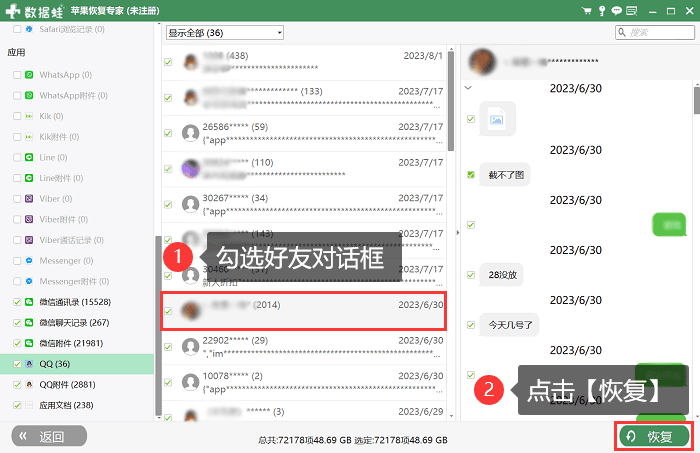Screen dimensions: 700x453
Task: Click the chat panel scrollbar thumb
Action: (697, 100)
